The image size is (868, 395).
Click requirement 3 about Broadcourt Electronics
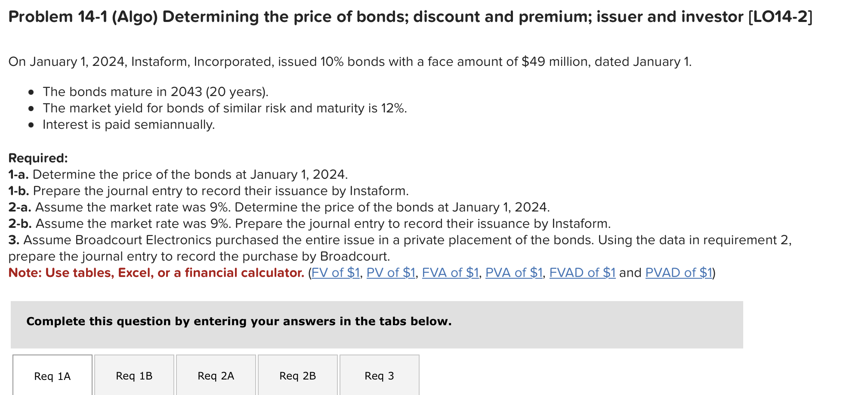coord(399,240)
